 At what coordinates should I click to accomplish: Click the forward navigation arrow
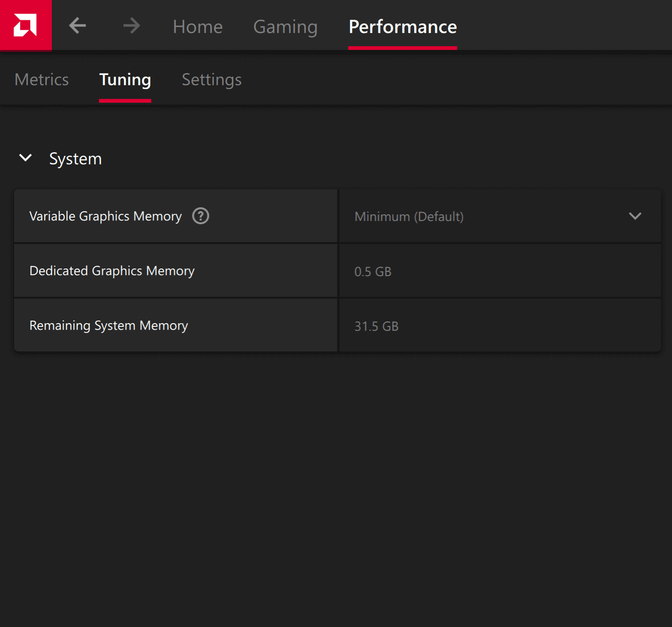[x=131, y=26]
